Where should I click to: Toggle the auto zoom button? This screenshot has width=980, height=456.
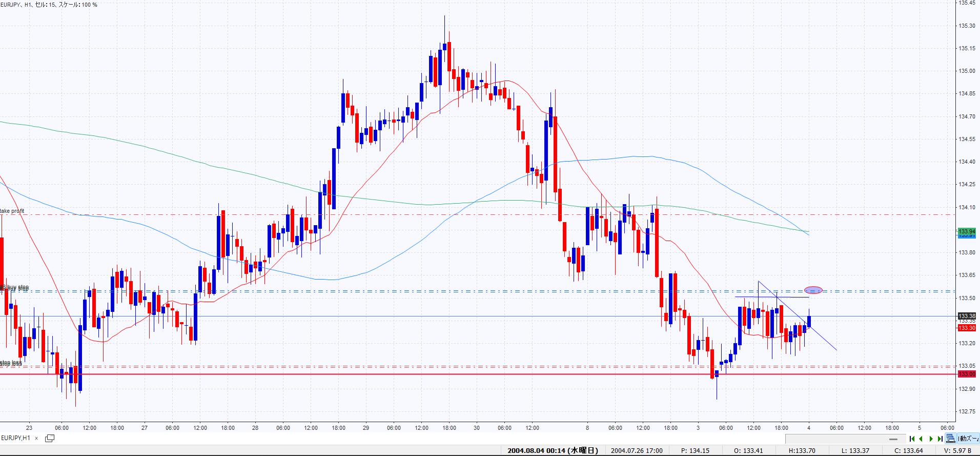968,439
